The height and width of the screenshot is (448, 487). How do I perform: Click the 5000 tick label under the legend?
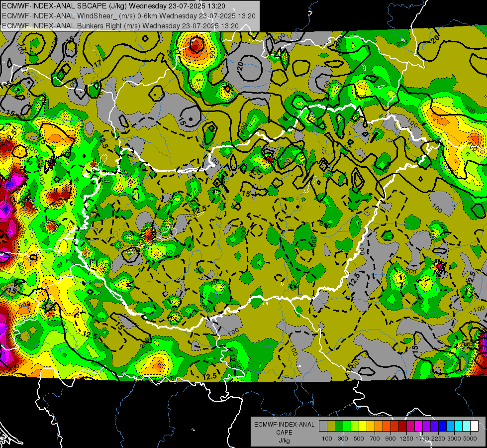coord(470,439)
